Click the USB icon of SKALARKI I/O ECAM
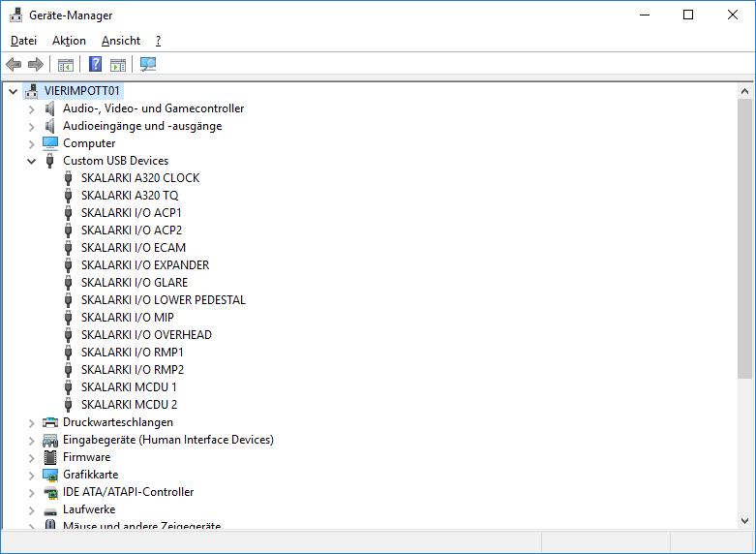The width and height of the screenshot is (756, 554). pos(68,248)
